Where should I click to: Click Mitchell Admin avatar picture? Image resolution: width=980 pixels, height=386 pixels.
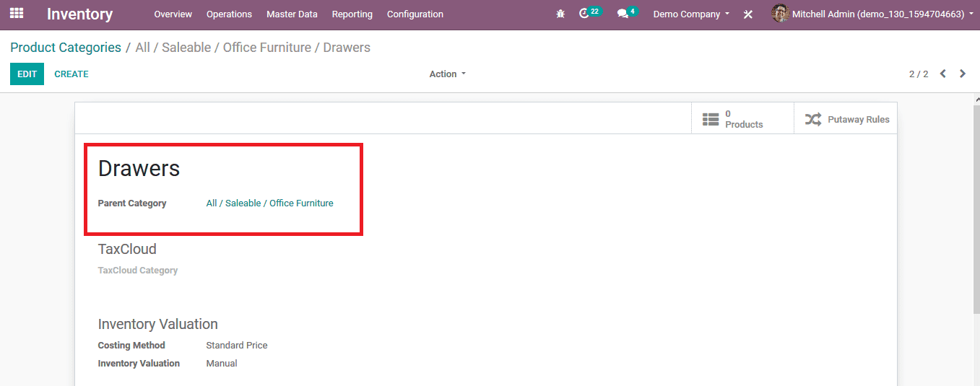click(x=780, y=14)
